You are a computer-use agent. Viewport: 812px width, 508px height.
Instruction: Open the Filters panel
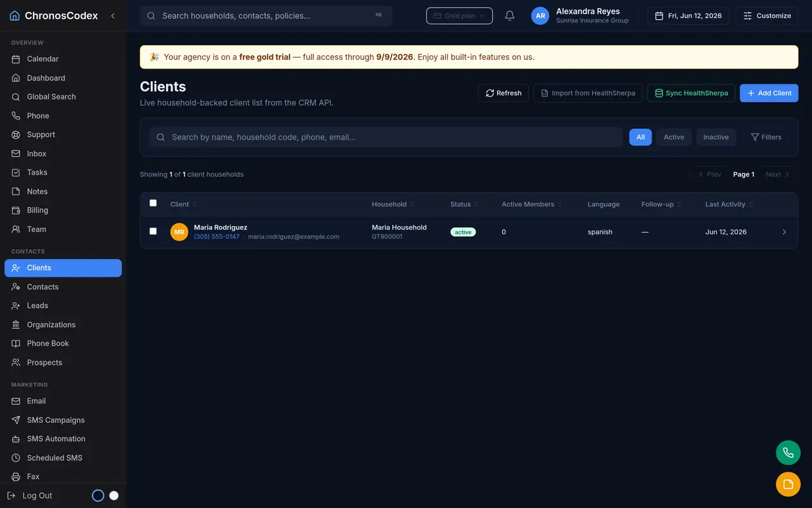(766, 137)
